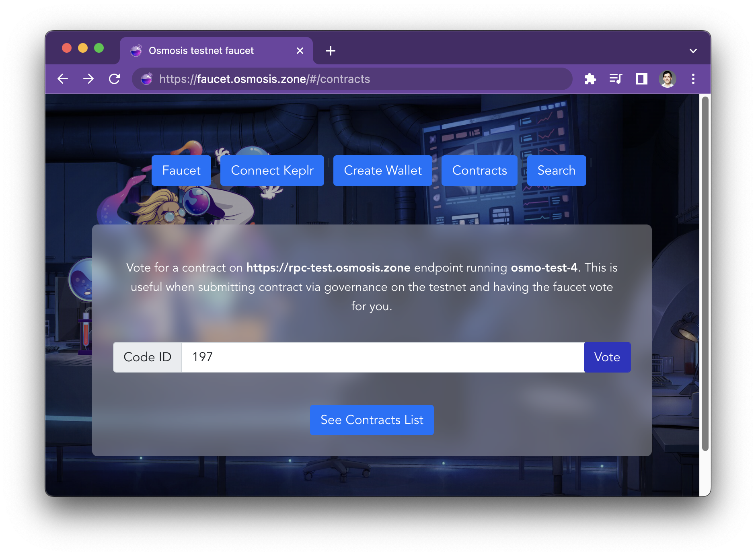Image resolution: width=756 pixels, height=556 pixels.
Task: Open a new browser tab
Action: (330, 51)
